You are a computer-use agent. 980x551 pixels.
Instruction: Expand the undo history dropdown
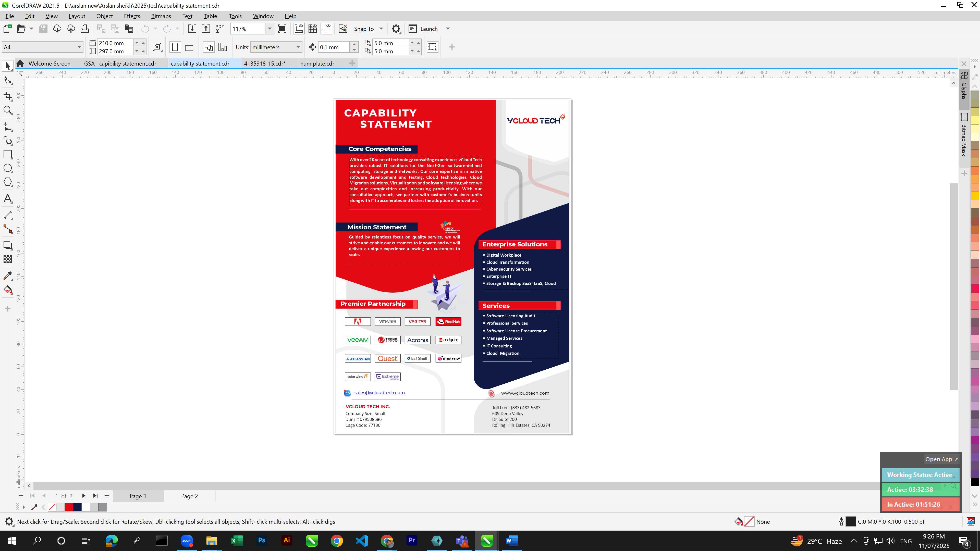(x=155, y=29)
